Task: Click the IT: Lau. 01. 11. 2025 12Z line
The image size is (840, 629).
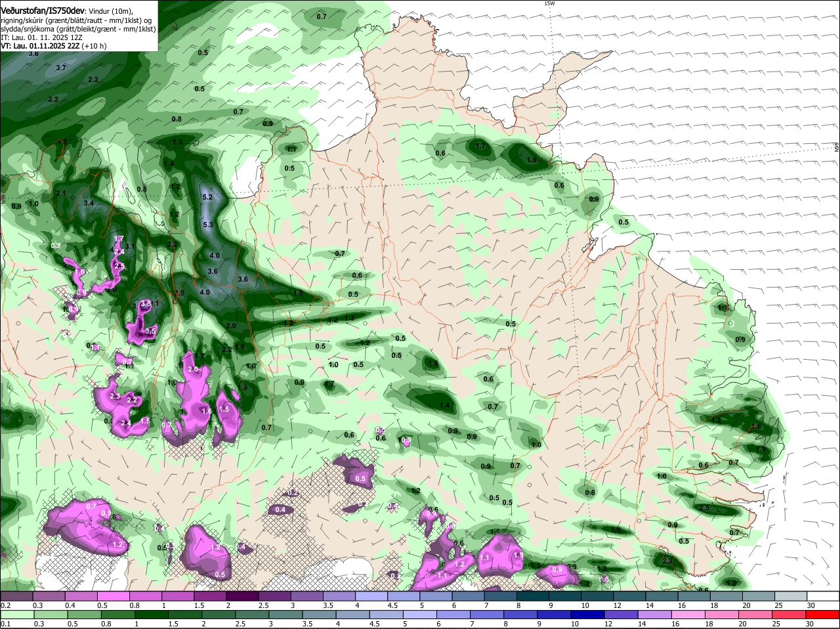Action: pos(41,37)
